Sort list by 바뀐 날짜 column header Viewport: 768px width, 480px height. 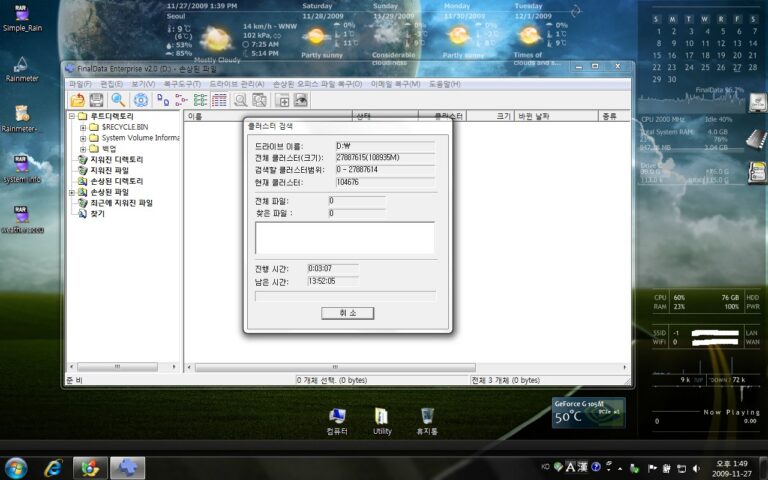pyautogui.click(x=556, y=116)
